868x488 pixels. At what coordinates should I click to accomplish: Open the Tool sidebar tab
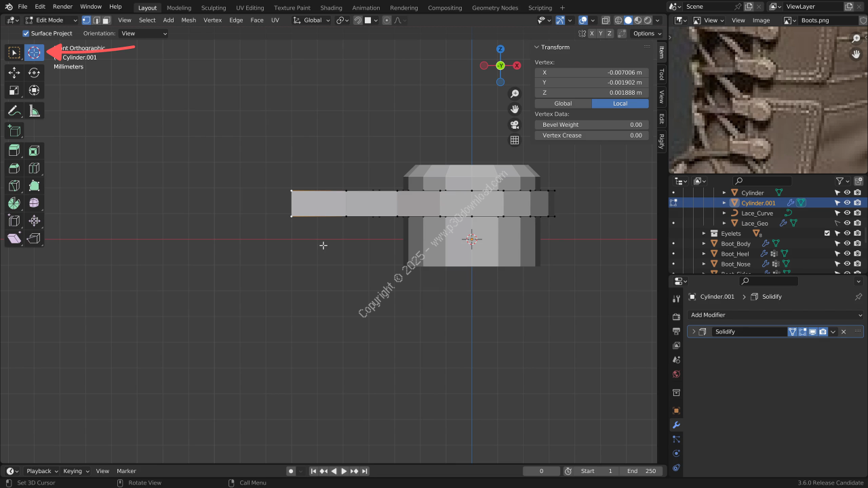click(662, 74)
